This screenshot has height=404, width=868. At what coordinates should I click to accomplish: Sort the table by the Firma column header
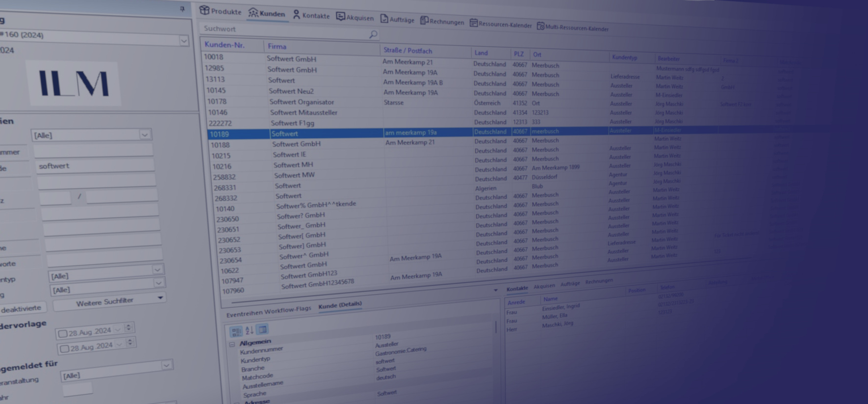[277, 47]
